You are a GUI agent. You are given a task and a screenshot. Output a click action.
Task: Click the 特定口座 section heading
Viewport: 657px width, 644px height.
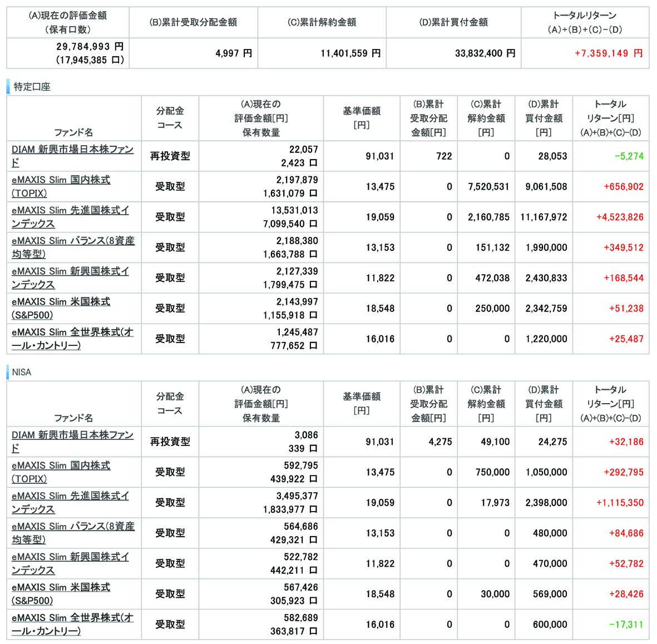(32, 87)
